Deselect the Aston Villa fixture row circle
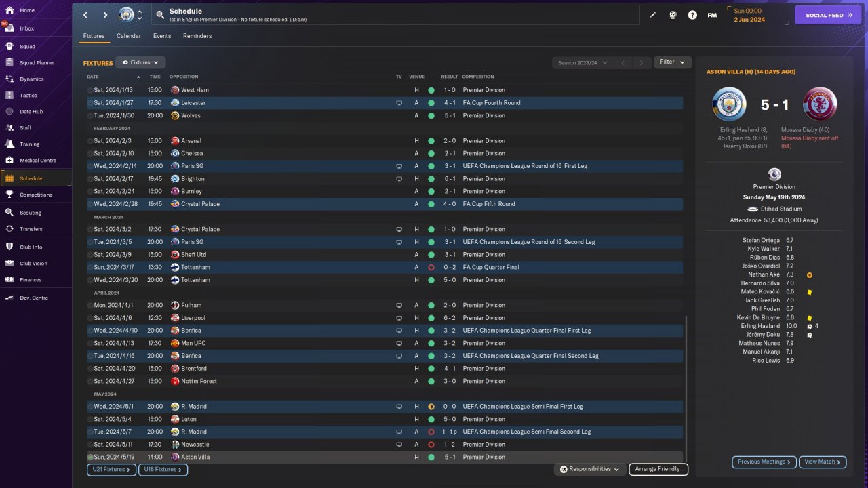The height and width of the screenshot is (488, 868). coord(90,457)
